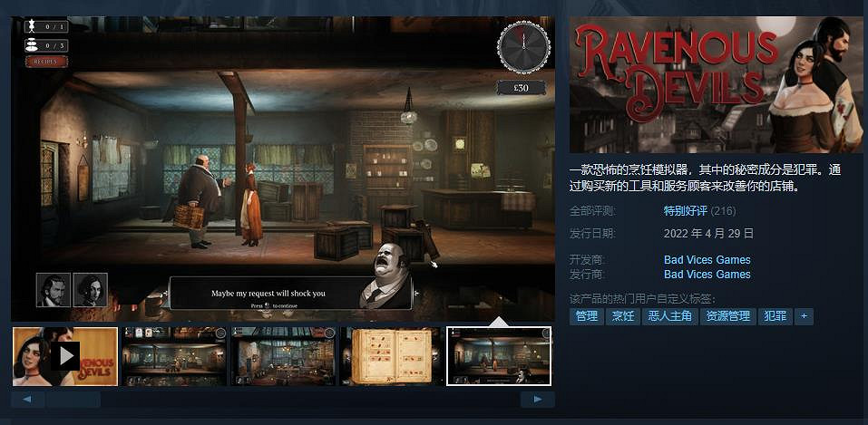The width and height of the screenshot is (868, 425).
Task: Play the Ravenous Devils trailer video thumbnail
Action: (x=65, y=356)
